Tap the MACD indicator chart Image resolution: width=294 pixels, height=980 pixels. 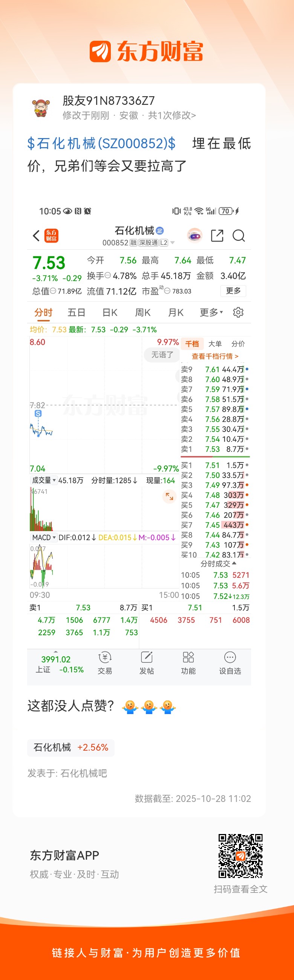point(103,566)
